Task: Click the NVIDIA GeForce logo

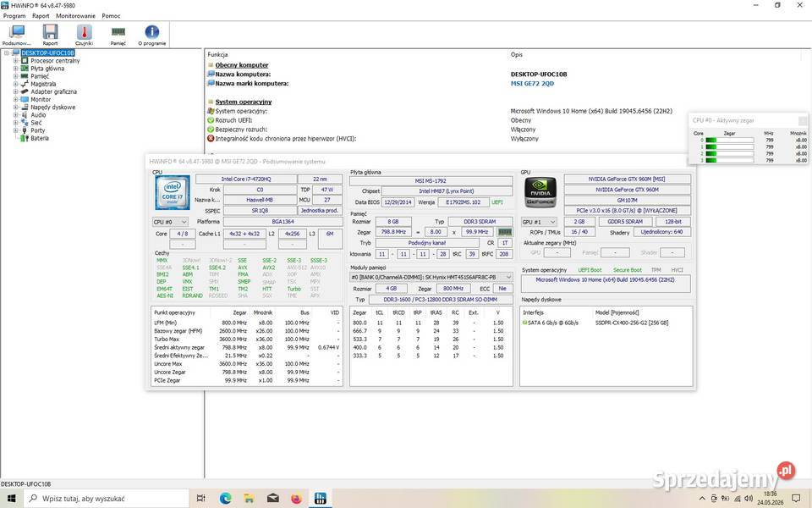Action: coord(540,192)
